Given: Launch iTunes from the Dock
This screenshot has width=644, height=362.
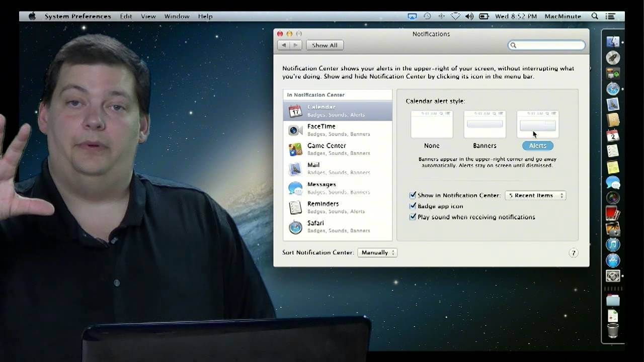Looking at the screenshot, I should pyautogui.click(x=612, y=245).
